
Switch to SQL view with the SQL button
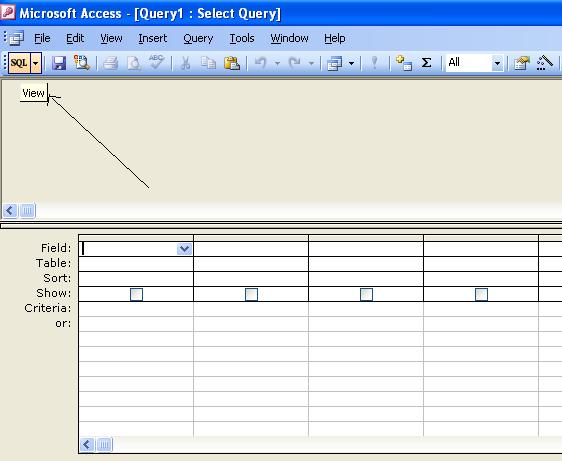19,63
